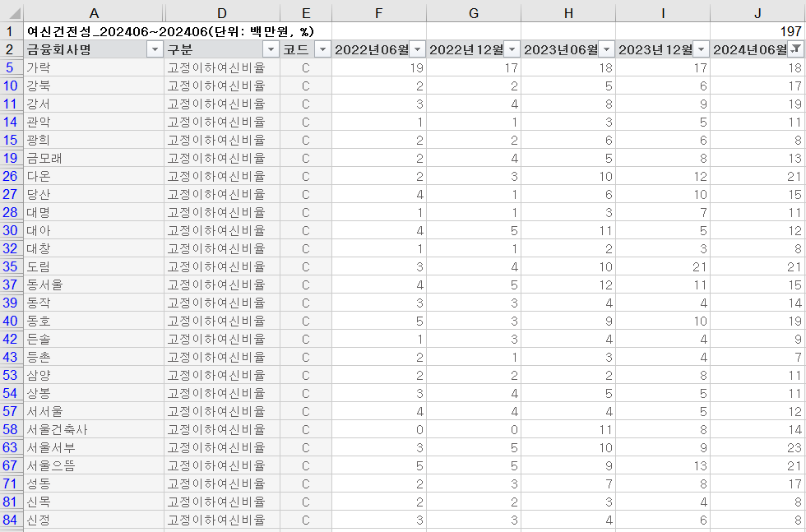The width and height of the screenshot is (806, 532).
Task: Click the 가락 cell
Action: (94, 67)
